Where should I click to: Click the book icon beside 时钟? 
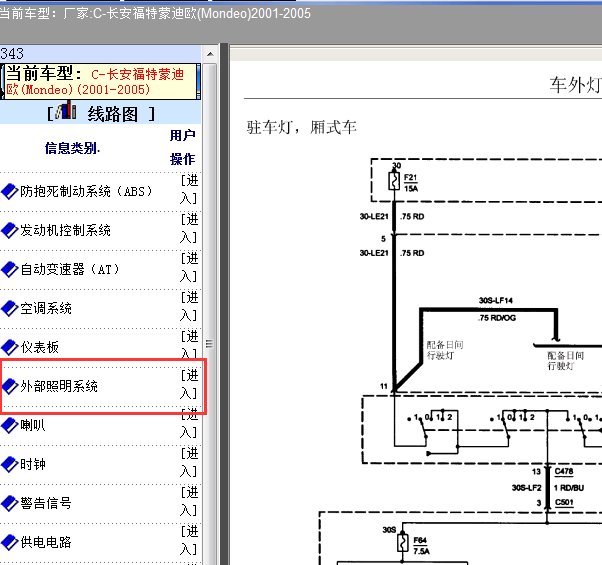pyautogui.click(x=10, y=464)
